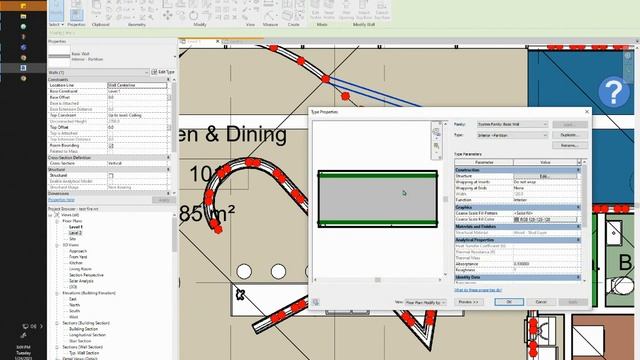Click OK in Type Properties
Viewport: 640px width, 360px height.
(x=509, y=302)
